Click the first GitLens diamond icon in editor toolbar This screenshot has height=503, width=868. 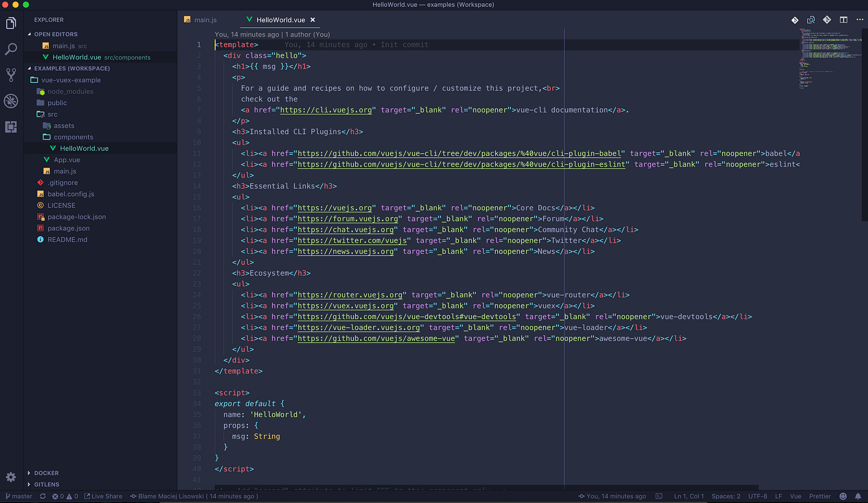tap(795, 20)
